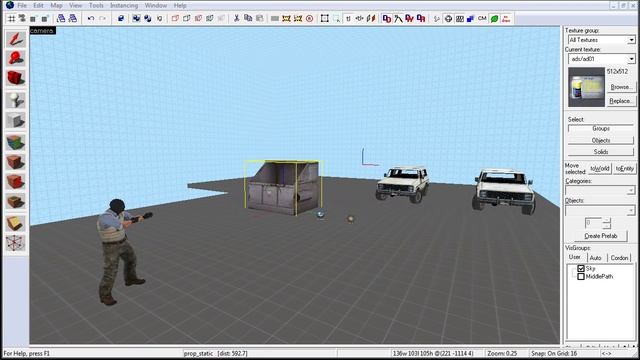Open the File menu

click(22, 6)
